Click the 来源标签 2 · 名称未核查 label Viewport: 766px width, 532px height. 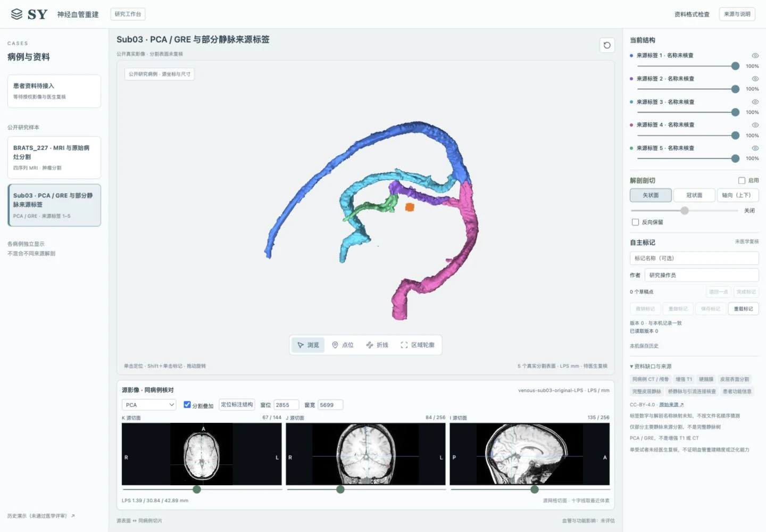(x=665, y=79)
